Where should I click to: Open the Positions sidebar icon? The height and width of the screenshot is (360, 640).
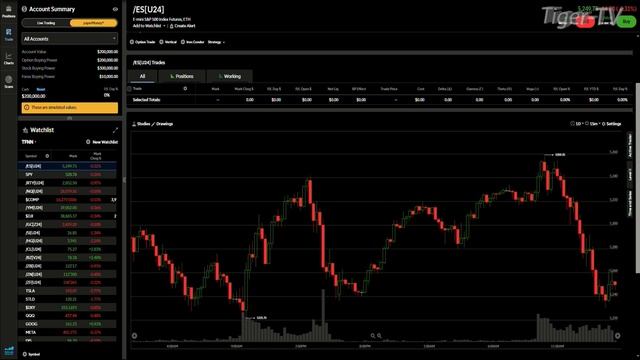click(9, 11)
